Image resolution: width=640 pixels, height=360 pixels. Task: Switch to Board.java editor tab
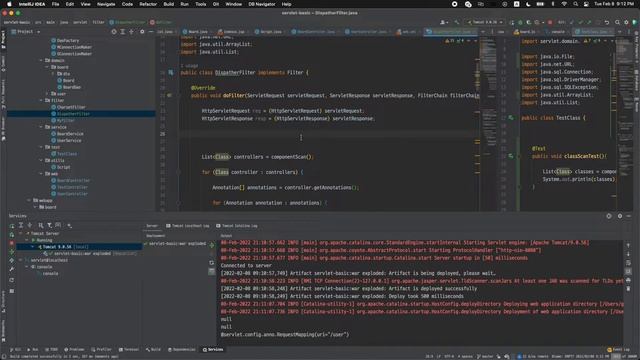click(196, 31)
